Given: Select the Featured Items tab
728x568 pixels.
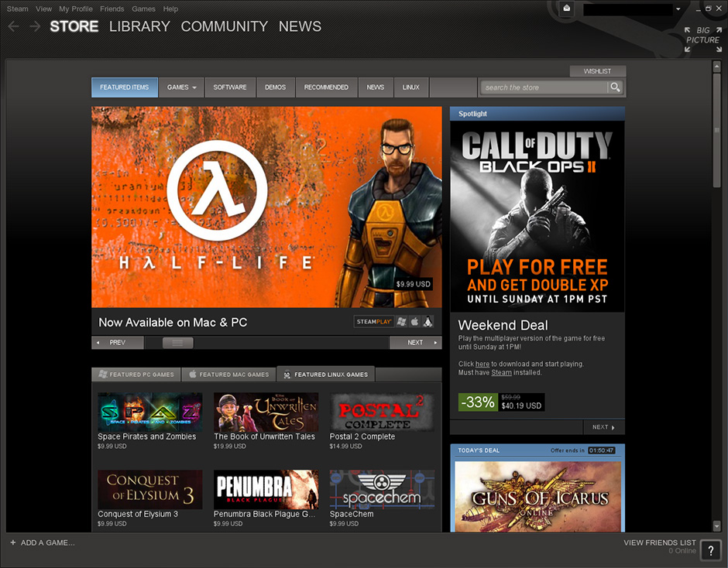Looking at the screenshot, I should coord(125,87).
